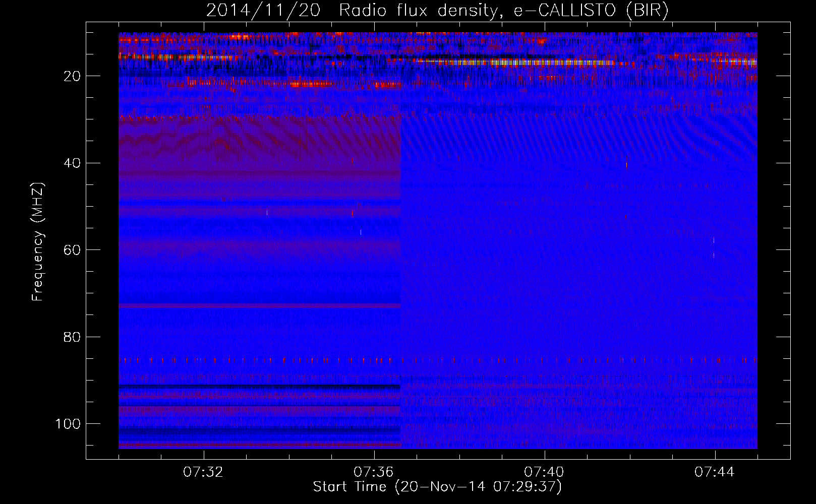Viewport: 816px width, 504px height.
Task: Click the 07:36 time tick label
Action: tap(374, 472)
